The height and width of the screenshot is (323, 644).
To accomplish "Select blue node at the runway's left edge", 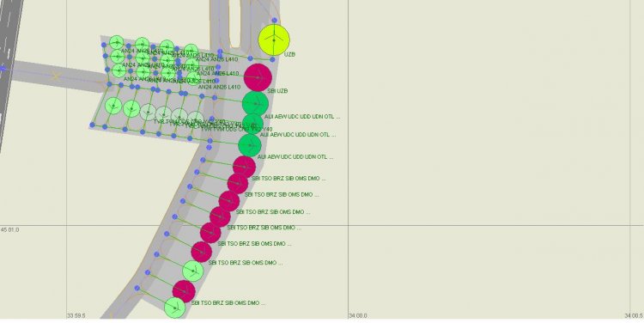I will coord(3,69).
